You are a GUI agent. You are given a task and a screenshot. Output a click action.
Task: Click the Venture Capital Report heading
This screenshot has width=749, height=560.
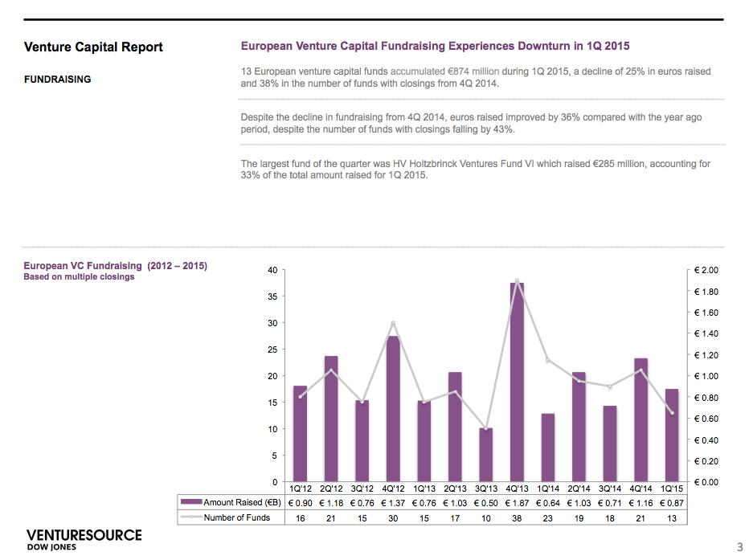click(x=93, y=47)
